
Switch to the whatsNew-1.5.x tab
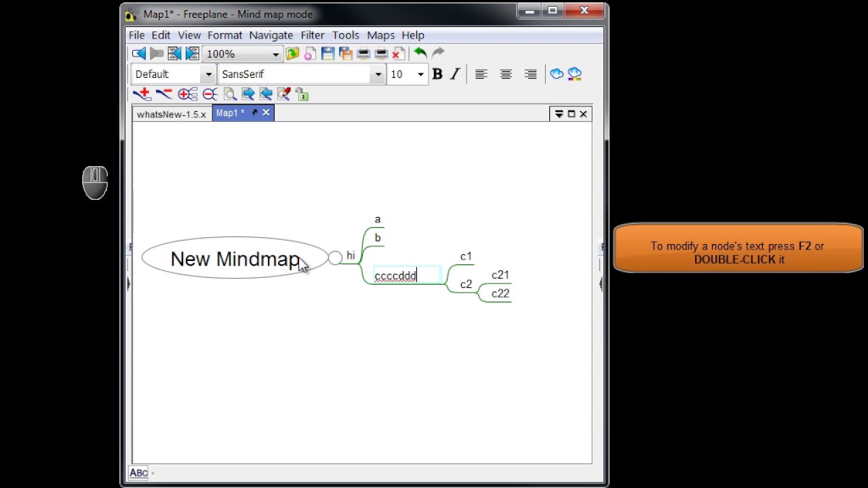(172, 114)
